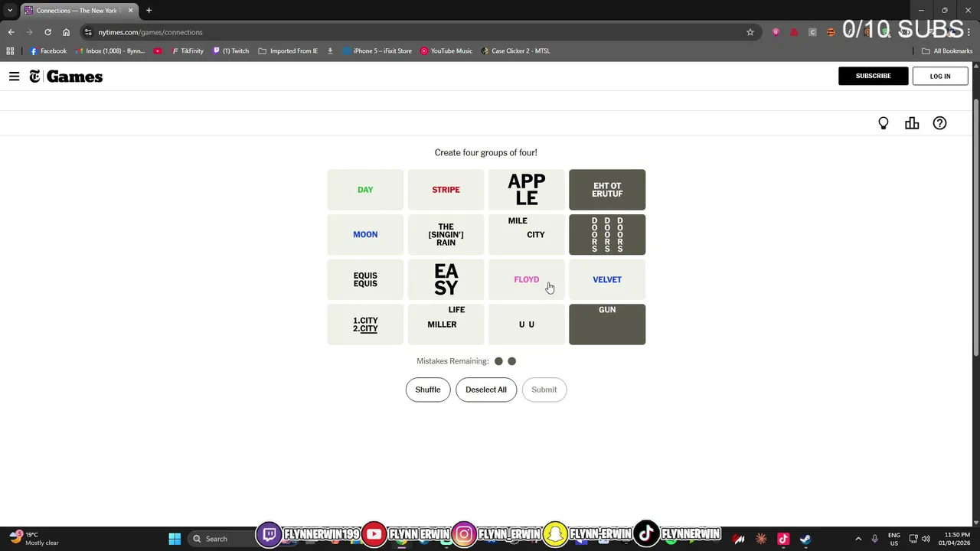
Task: Click the Shuffle button
Action: click(x=428, y=390)
